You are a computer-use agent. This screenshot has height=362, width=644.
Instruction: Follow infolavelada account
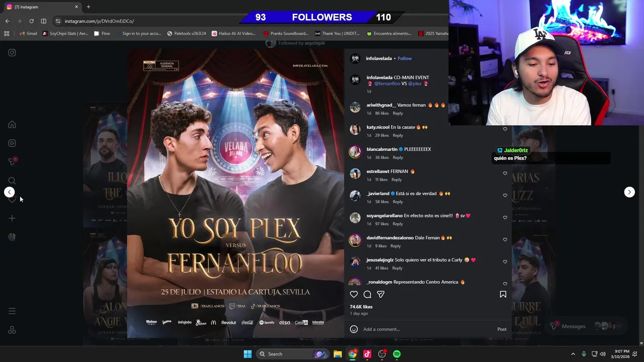click(405, 58)
